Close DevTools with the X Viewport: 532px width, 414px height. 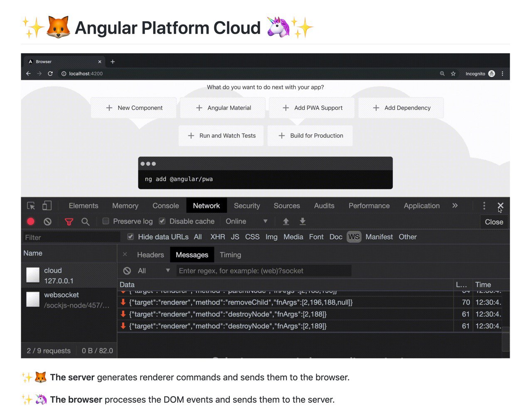click(x=500, y=206)
